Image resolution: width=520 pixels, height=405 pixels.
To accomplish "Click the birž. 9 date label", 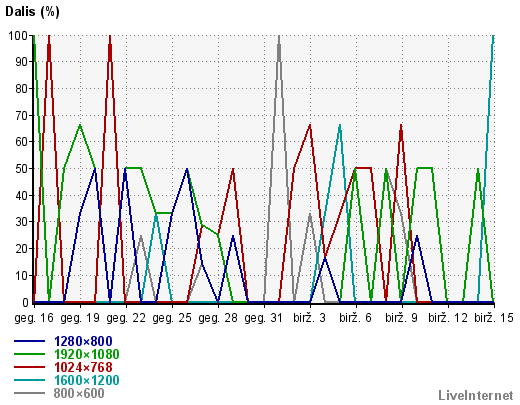I will [x=402, y=318].
